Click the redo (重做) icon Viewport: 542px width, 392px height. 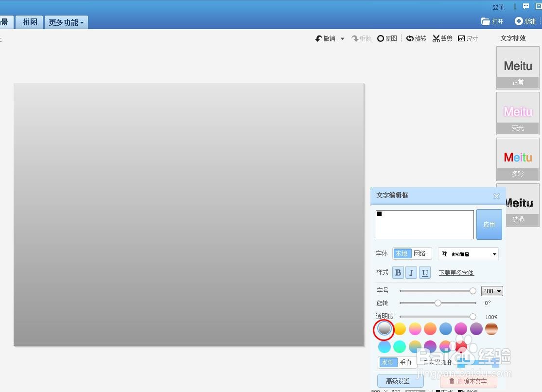click(x=355, y=38)
